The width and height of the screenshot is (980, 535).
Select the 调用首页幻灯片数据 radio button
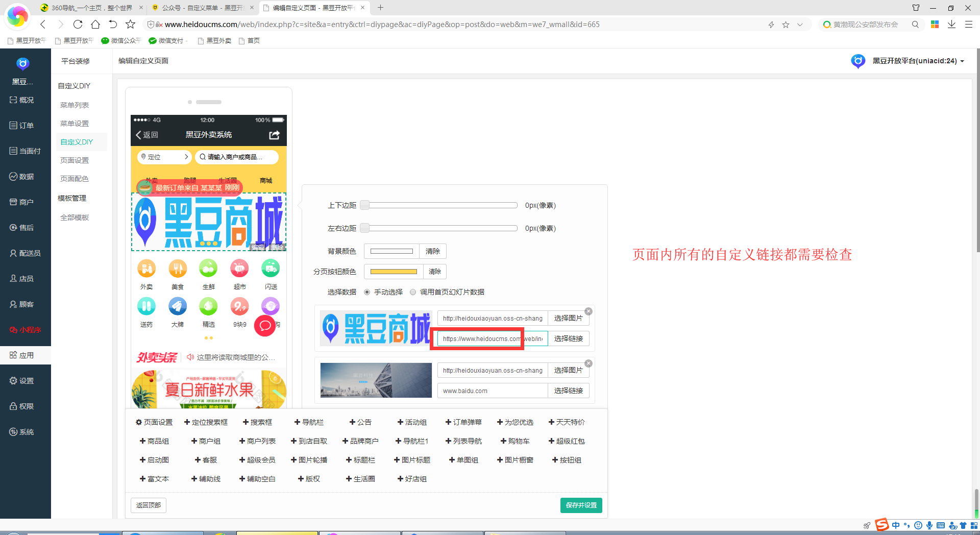tap(413, 292)
